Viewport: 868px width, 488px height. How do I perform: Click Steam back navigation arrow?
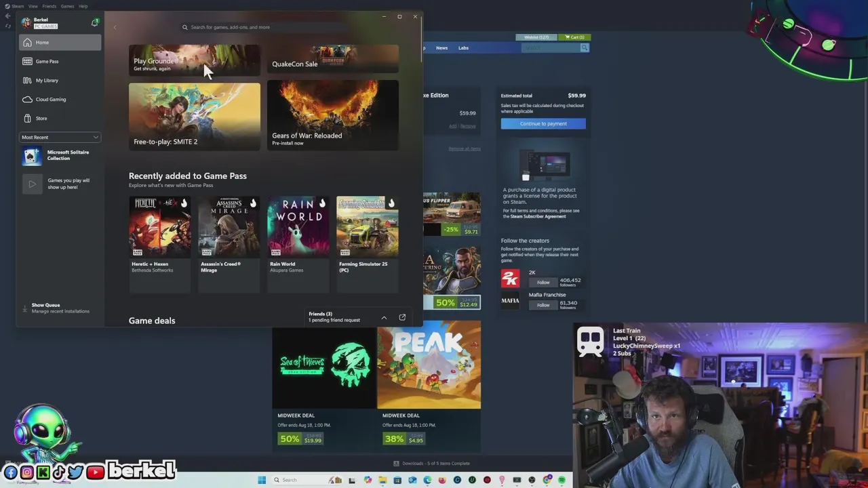(x=7, y=16)
